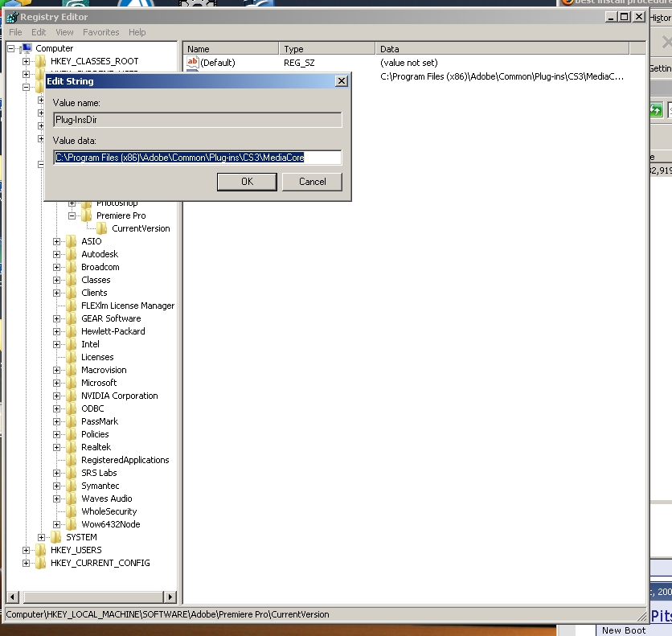Viewport: 672px width, 636px height.
Task: Sort values by Data column header
Action: (502, 49)
